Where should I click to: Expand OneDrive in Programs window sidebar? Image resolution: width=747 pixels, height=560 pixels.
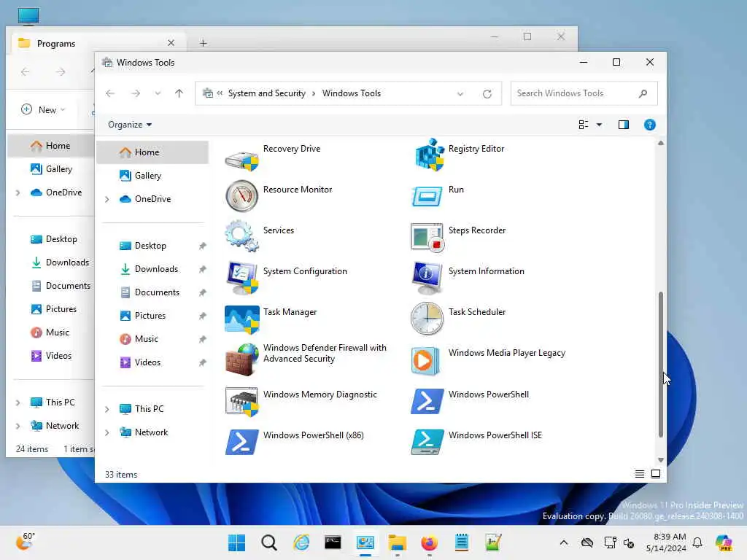click(18, 192)
